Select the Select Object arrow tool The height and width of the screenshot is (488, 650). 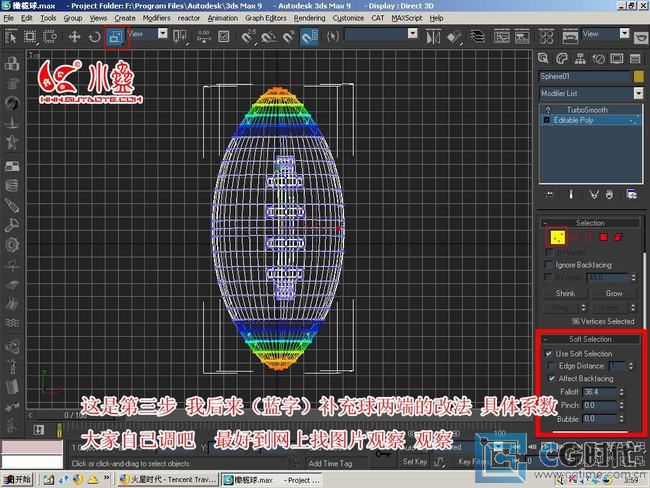click(x=11, y=37)
